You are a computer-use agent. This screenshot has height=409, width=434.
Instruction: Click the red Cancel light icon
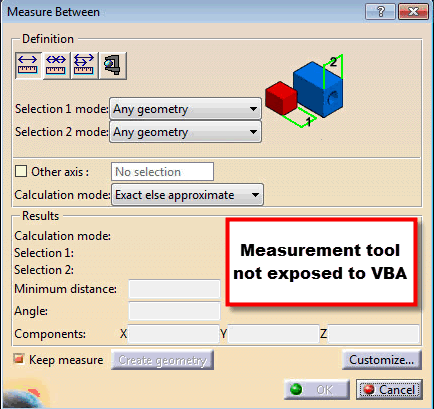click(369, 389)
